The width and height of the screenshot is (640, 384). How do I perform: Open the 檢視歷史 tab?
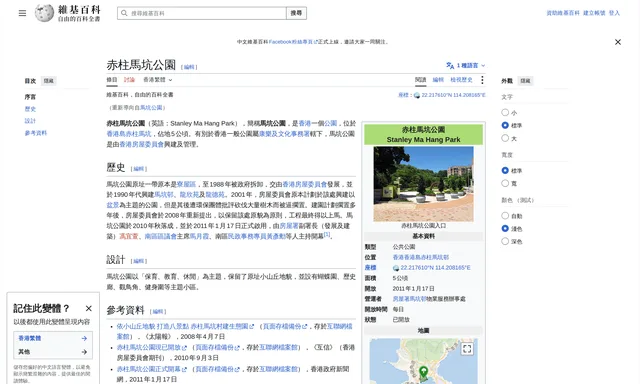pyautogui.click(x=461, y=80)
